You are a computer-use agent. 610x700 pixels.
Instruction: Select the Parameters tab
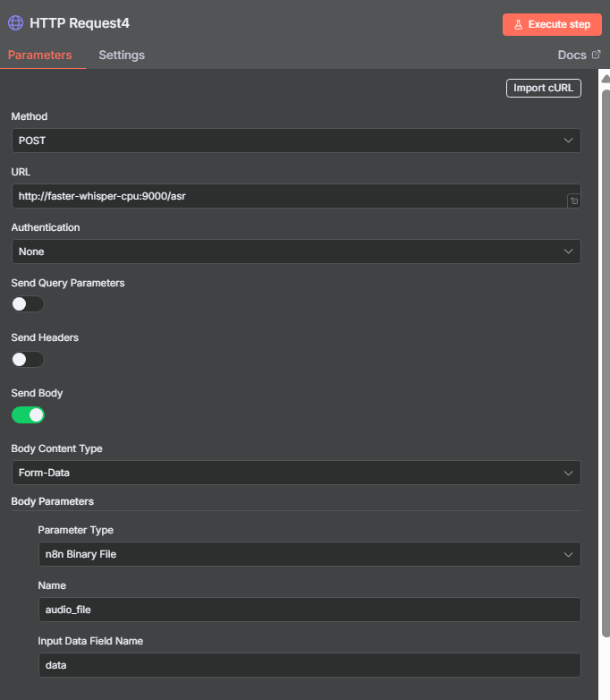pos(39,55)
